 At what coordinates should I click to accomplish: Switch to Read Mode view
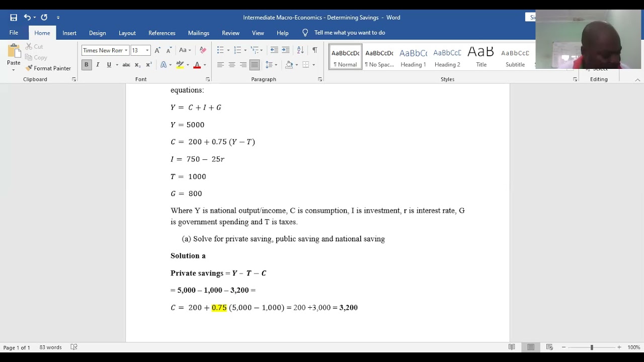coord(512,347)
